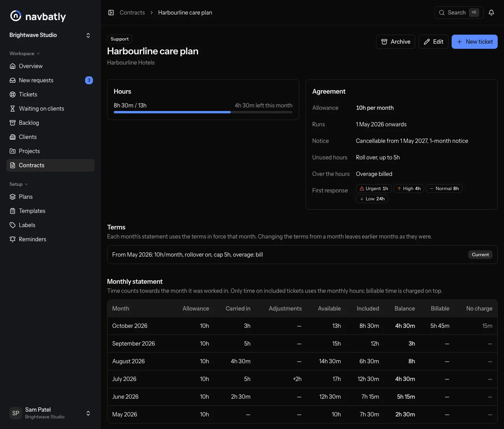
Task: Click the High 4h response badge
Action: (409, 189)
